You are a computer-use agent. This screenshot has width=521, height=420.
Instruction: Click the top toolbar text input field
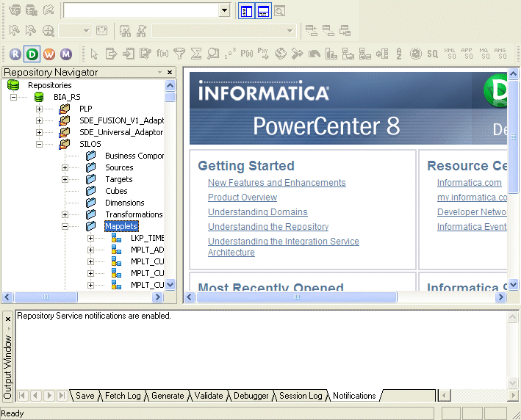tap(141, 10)
